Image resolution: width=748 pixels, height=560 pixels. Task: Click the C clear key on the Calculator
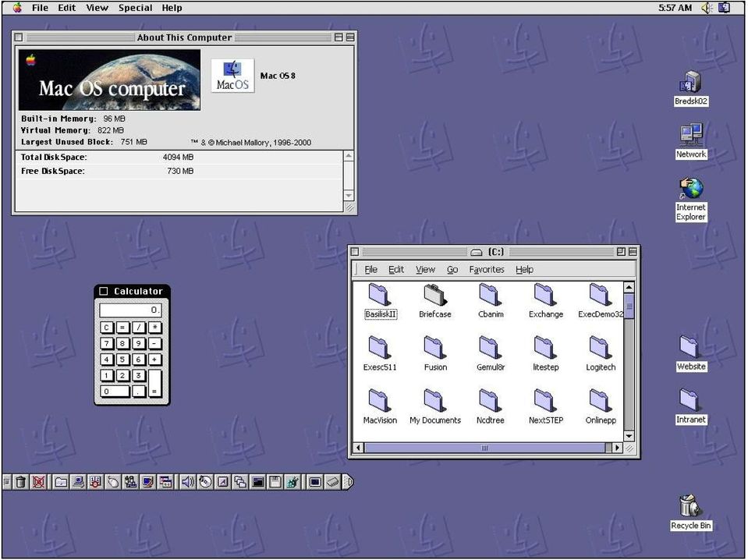106,328
